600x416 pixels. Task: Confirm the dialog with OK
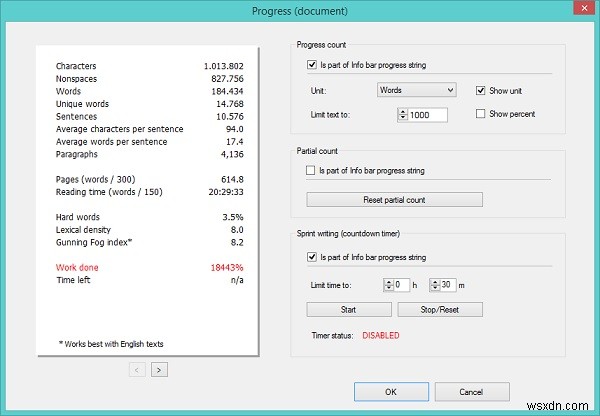click(x=391, y=392)
